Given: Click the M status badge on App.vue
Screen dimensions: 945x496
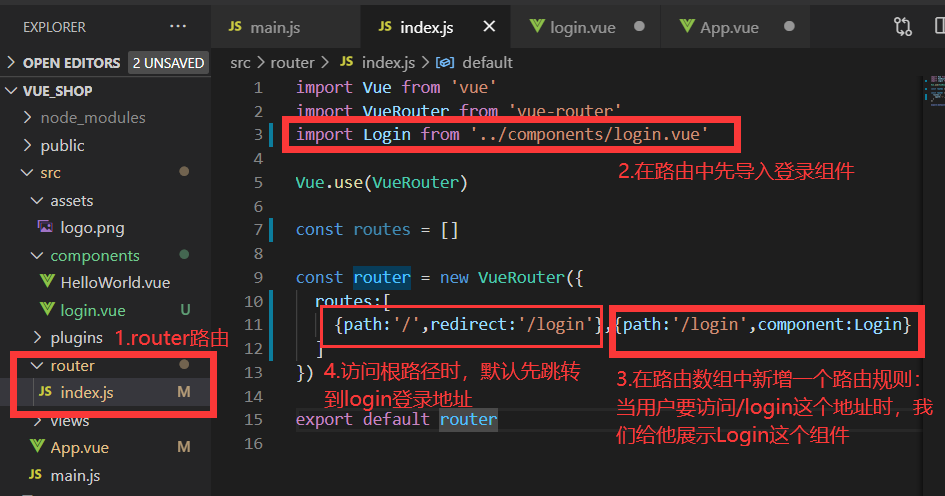Looking at the screenshot, I should pos(184,447).
